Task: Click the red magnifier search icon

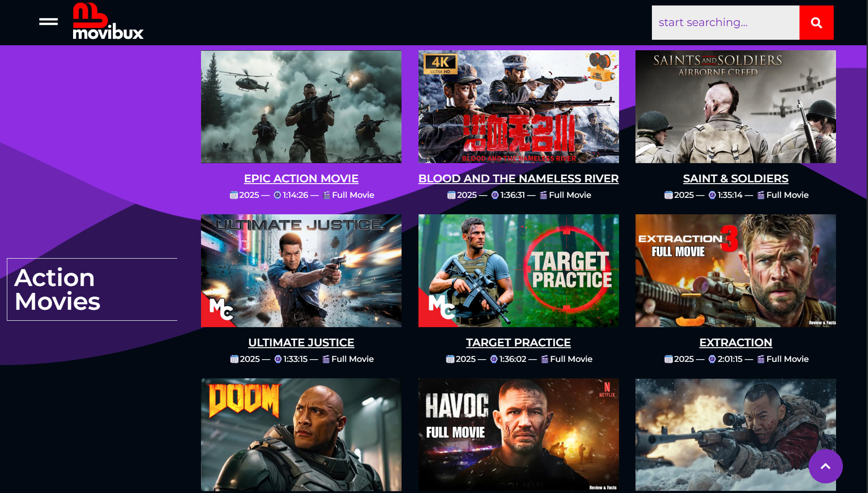Action: pos(816,22)
